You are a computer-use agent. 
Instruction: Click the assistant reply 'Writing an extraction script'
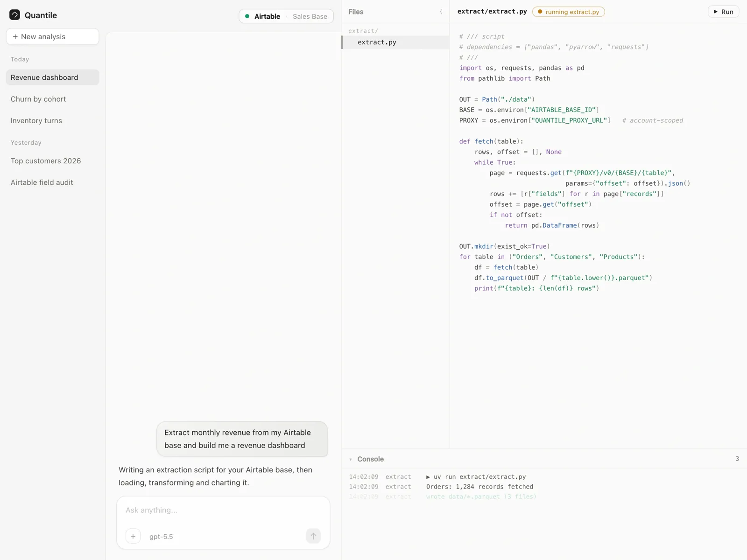[x=215, y=476]
